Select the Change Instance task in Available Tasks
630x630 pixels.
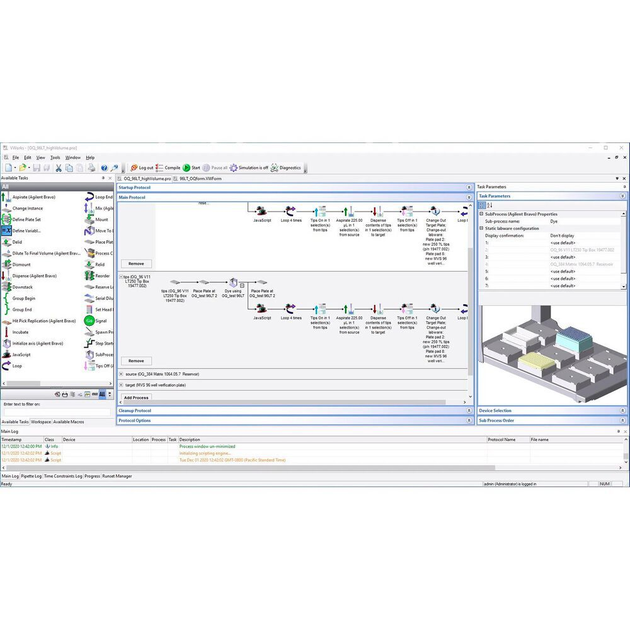tap(27, 208)
